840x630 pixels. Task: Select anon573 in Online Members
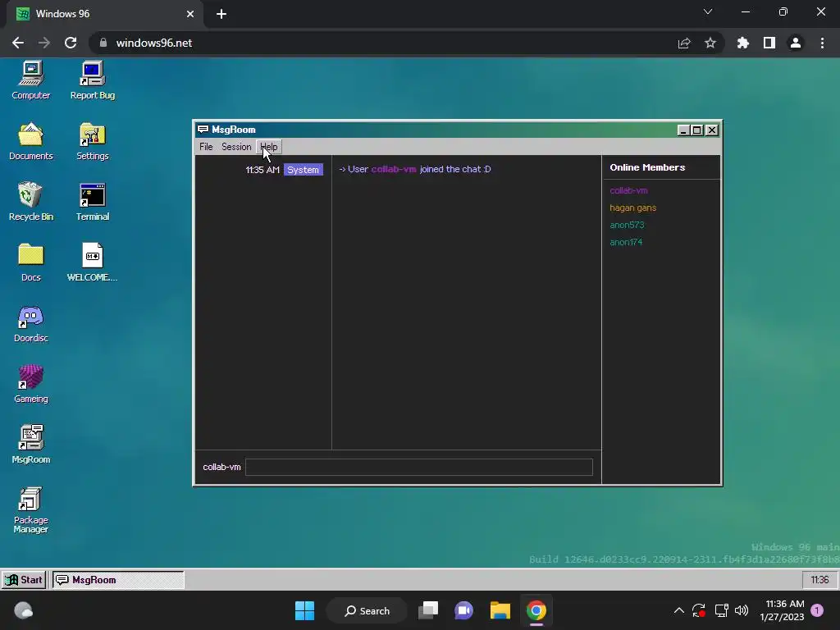pos(627,225)
